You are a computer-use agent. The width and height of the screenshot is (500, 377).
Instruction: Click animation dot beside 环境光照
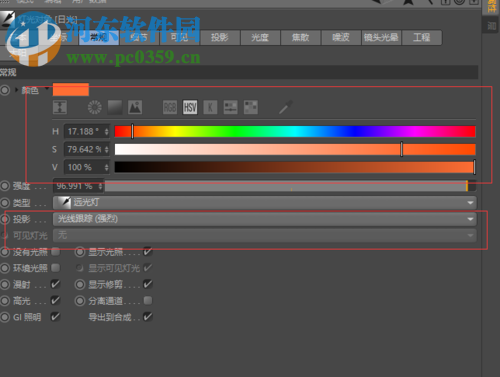5,268
